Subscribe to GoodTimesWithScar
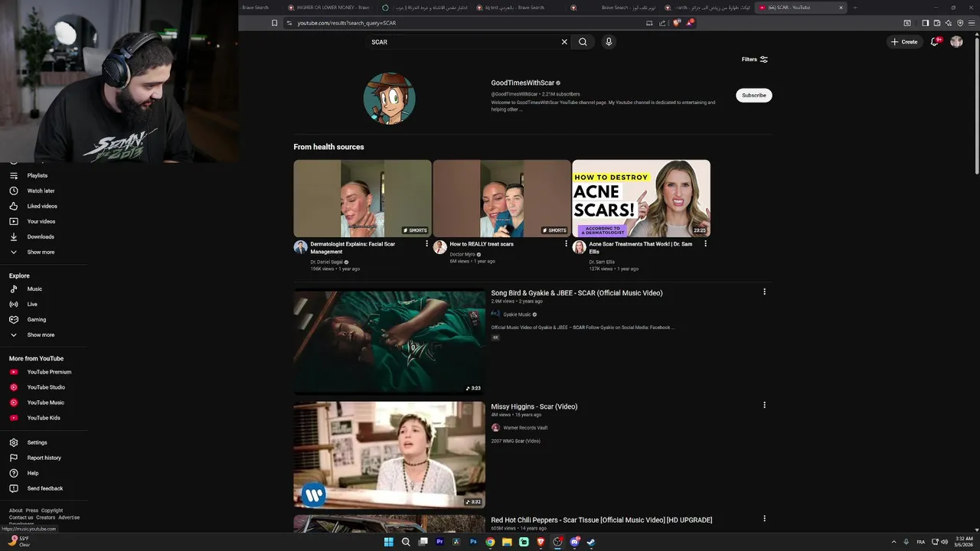The image size is (980, 551). pyautogui.click(x=753, y=96)
